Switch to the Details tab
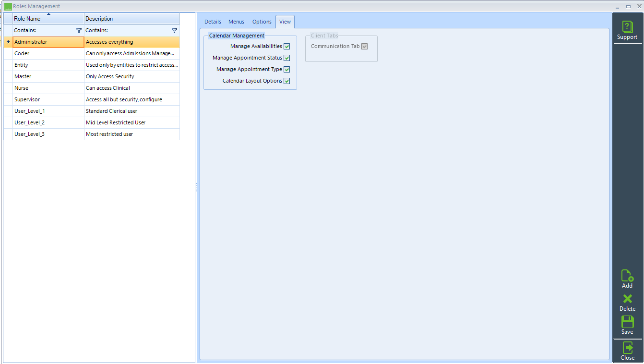 213,22
